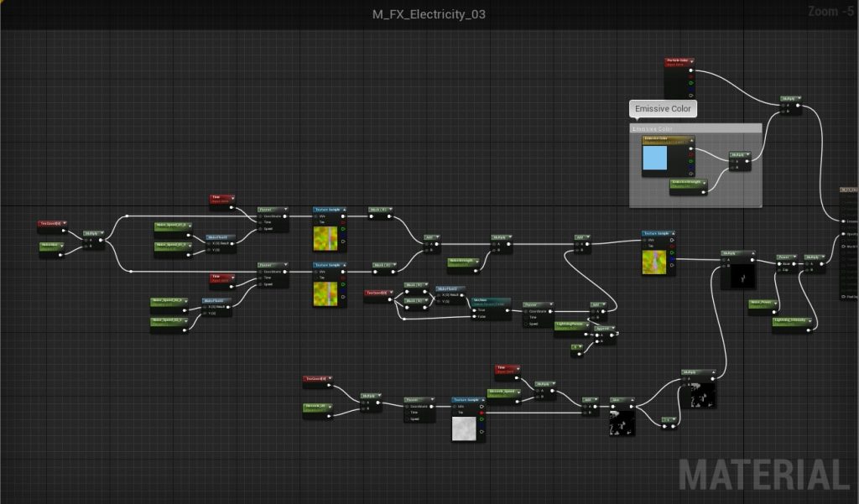Collapse the Texture Sample wired to the black-preview Multiply
Screen dimensions: 859x504
click(672, 233)
